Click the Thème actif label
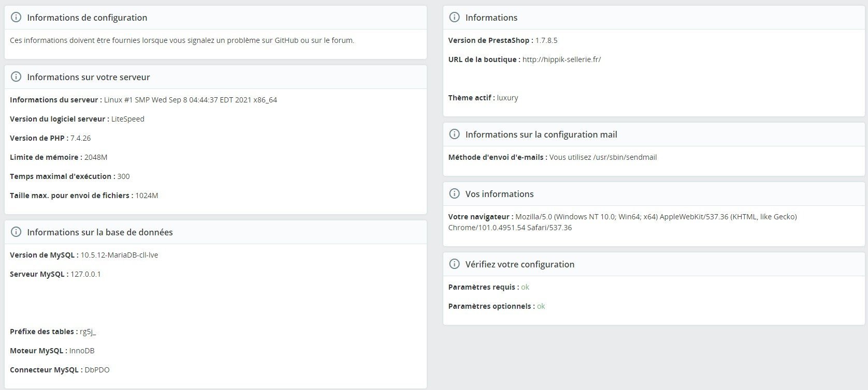Viewport: 868px width, 390px height. click(x=472, y=98)
